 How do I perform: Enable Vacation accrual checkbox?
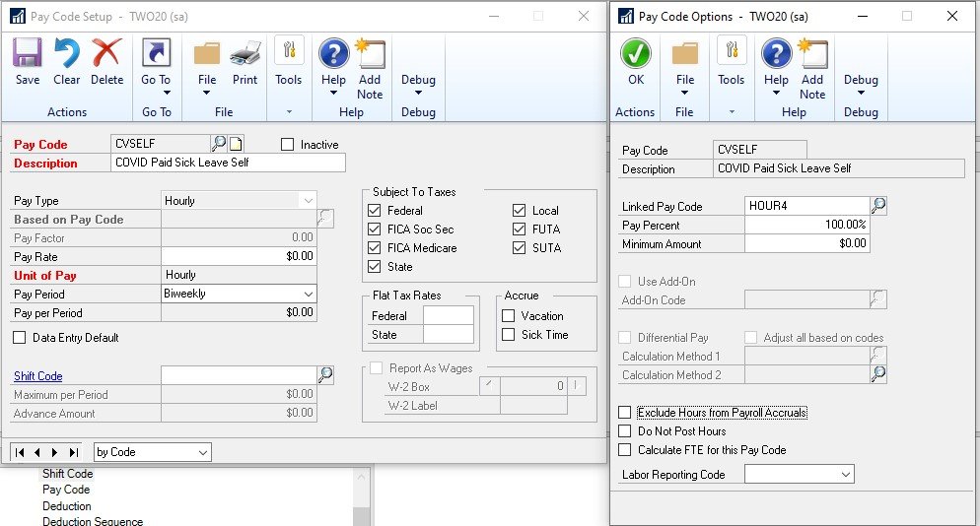click(509, 316)
